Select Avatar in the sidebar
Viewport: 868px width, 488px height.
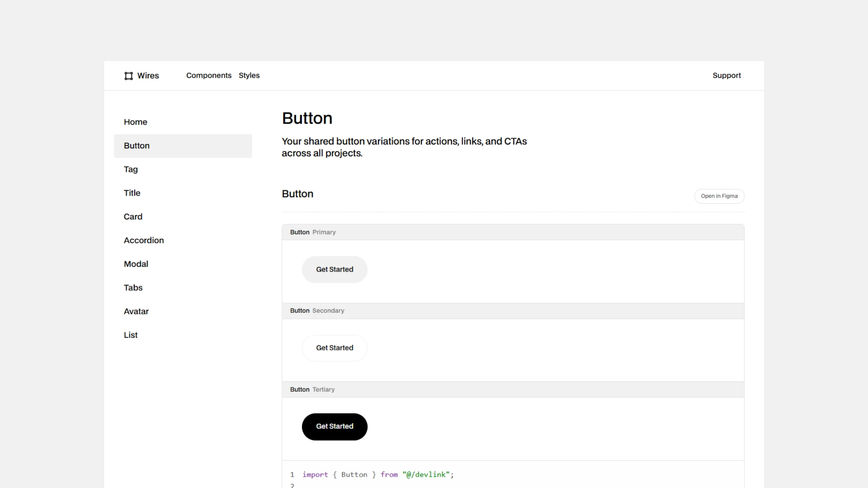136,311
